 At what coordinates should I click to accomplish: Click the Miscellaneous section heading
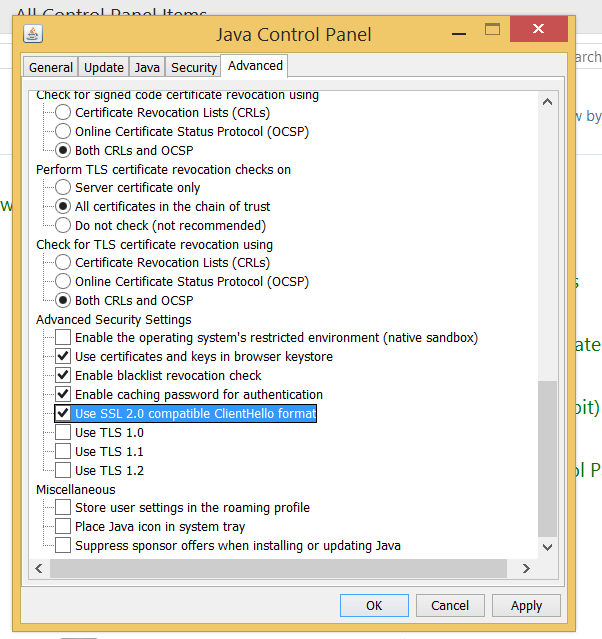[76, 489]
